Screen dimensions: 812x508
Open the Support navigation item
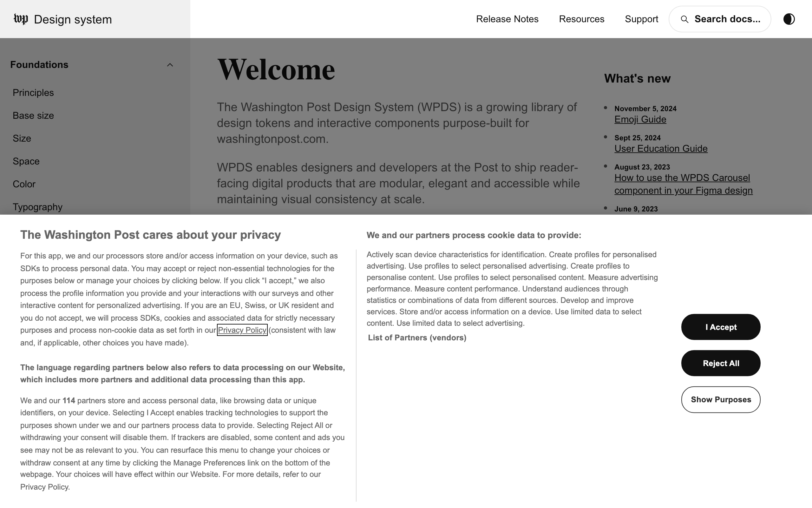pos(641,19)
